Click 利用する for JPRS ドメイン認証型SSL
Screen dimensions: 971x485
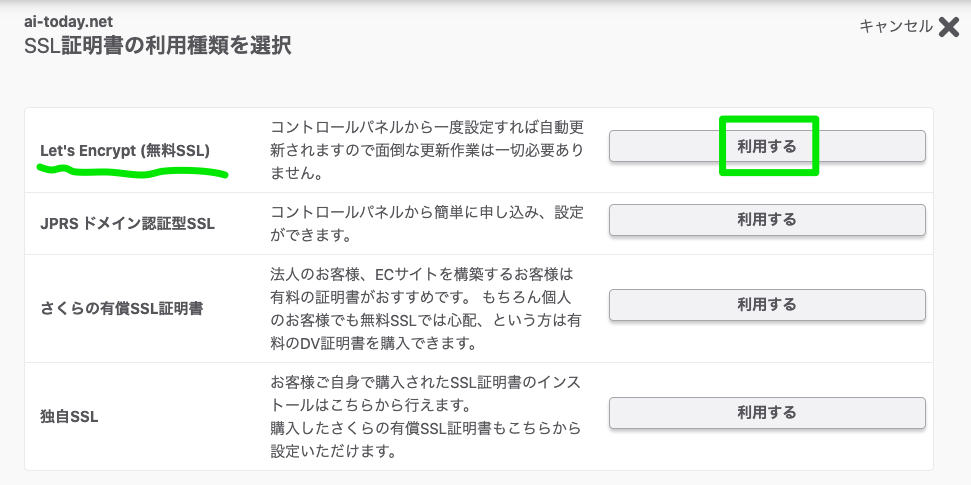tap(767, 220)
